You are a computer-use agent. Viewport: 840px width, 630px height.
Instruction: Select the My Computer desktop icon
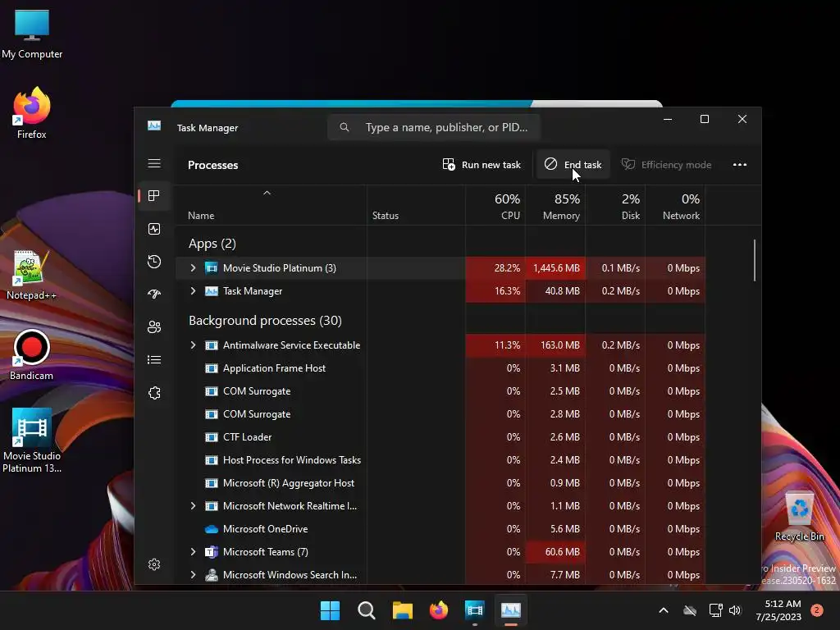pyautogui.click(x=32, y=34)
